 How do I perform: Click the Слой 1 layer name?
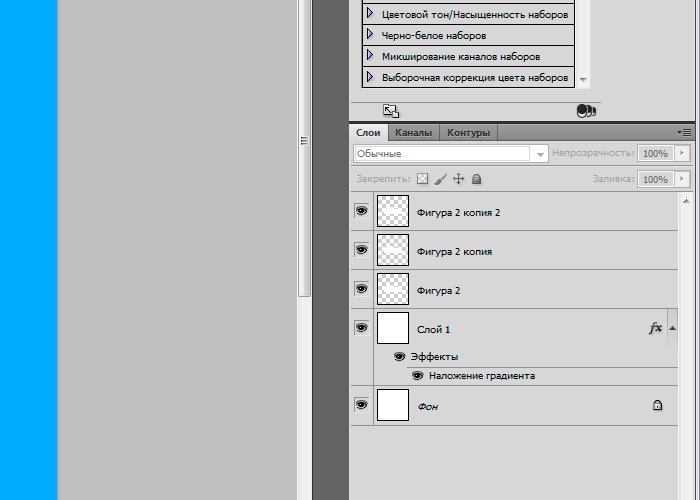[x=433, y=330]
